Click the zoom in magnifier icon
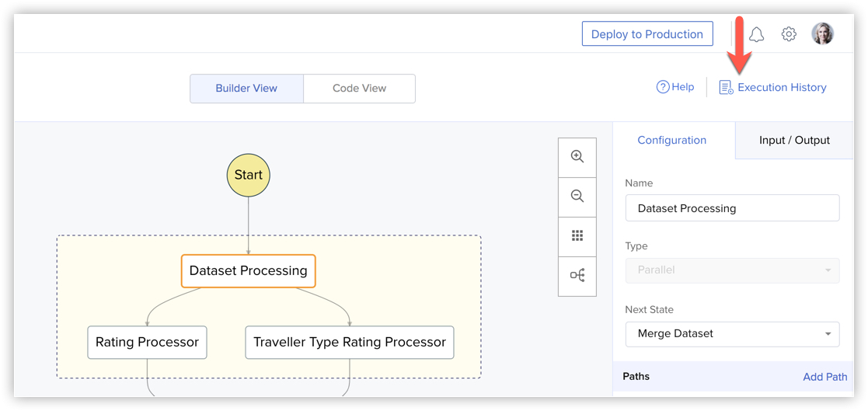Viewport: 868px width, 411px height. coord(577,157)
